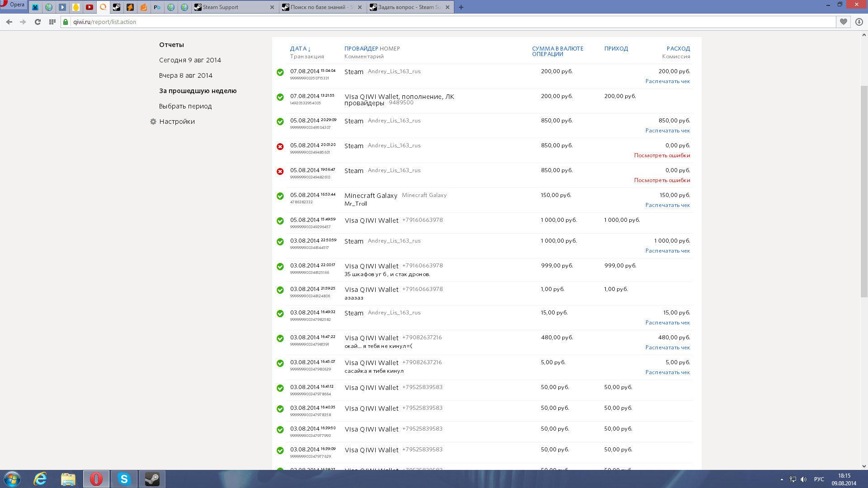Viewport: 868px width, 488px height.
Task: Print receipt for Steam 15,00 руб payment
Action: 667,323
